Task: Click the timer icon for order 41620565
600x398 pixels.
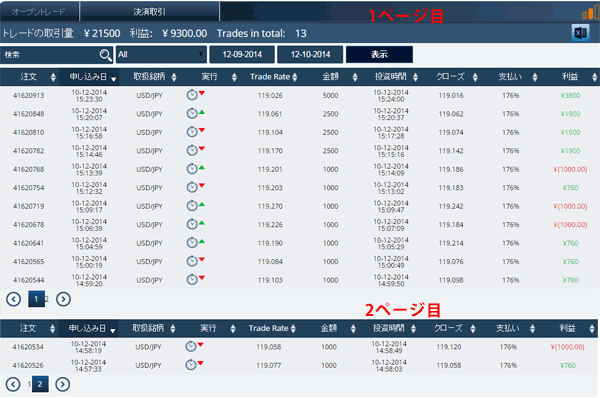Action: (x=192, y=261)
